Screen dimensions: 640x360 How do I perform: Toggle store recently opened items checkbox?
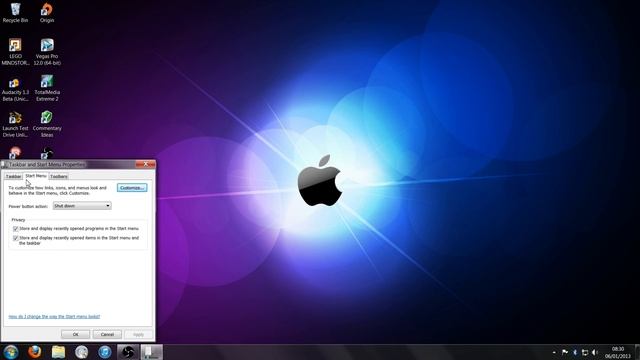pos(16,238)
